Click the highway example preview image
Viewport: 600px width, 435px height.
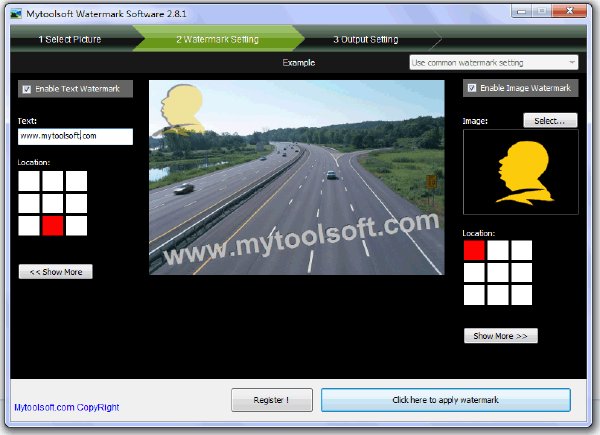click(297, 177)
